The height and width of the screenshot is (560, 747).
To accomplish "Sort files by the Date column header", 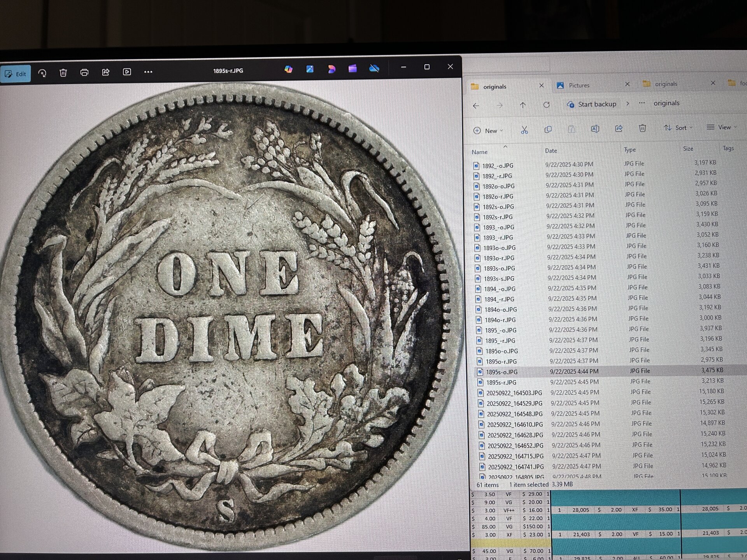I will [551, 151].
